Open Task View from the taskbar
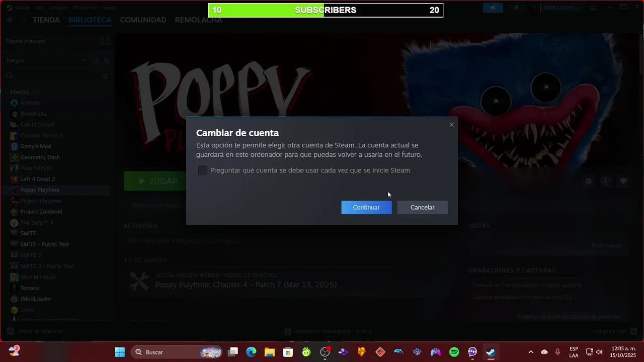Image resolution: width=644 pixels, height=362 pixels. [232, 352]
